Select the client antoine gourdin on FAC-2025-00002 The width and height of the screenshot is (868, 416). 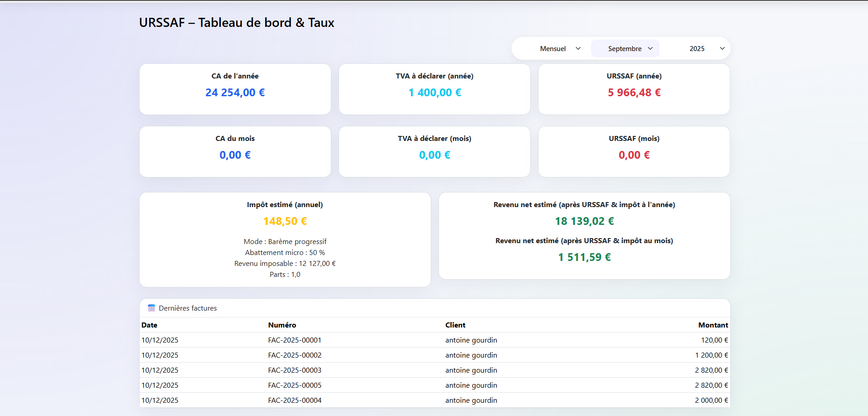point(471,355)
